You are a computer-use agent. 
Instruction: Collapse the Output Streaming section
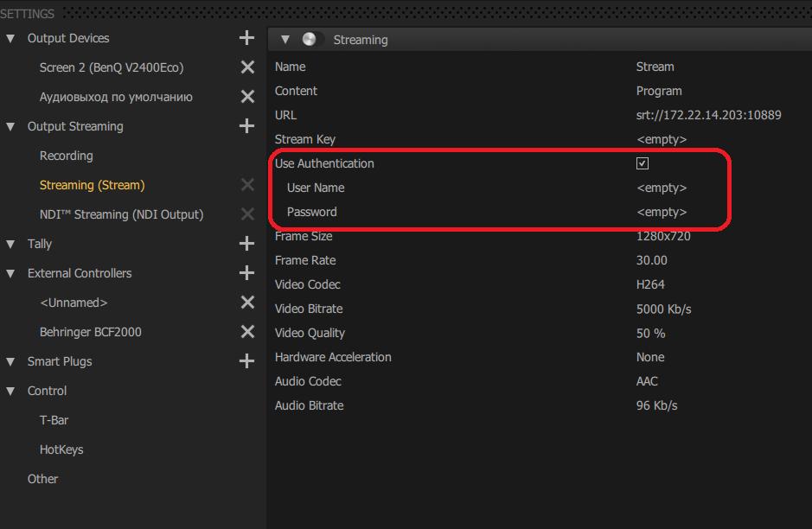[10, 126]
